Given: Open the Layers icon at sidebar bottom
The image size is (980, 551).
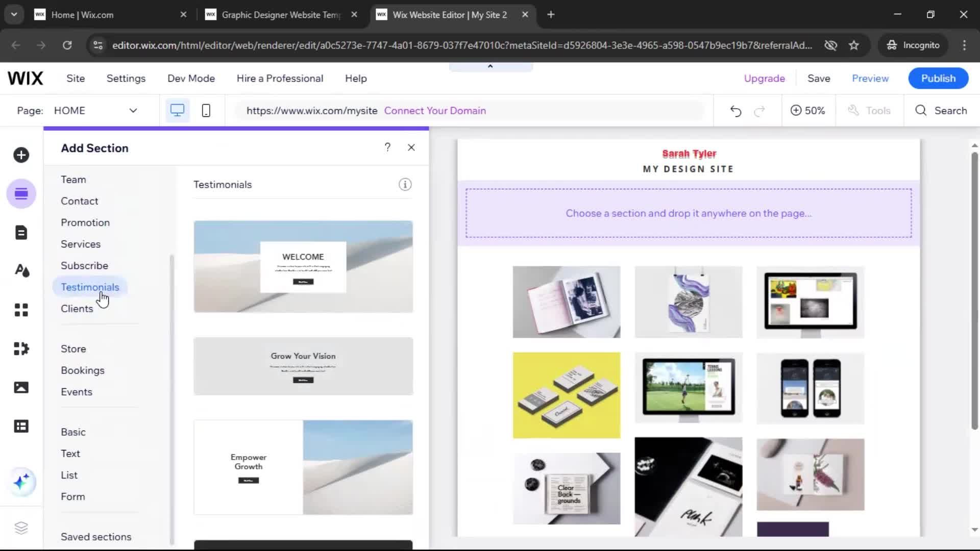Looking at the screenshot, I should (x=21, y=528).
